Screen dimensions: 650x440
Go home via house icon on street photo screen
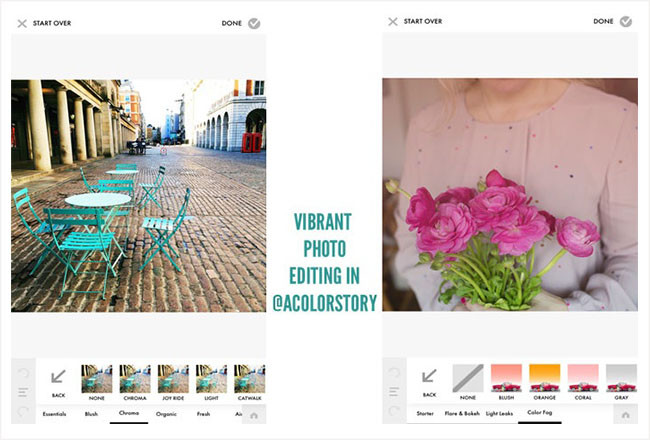pyautogui.click(x=254, y=416)
